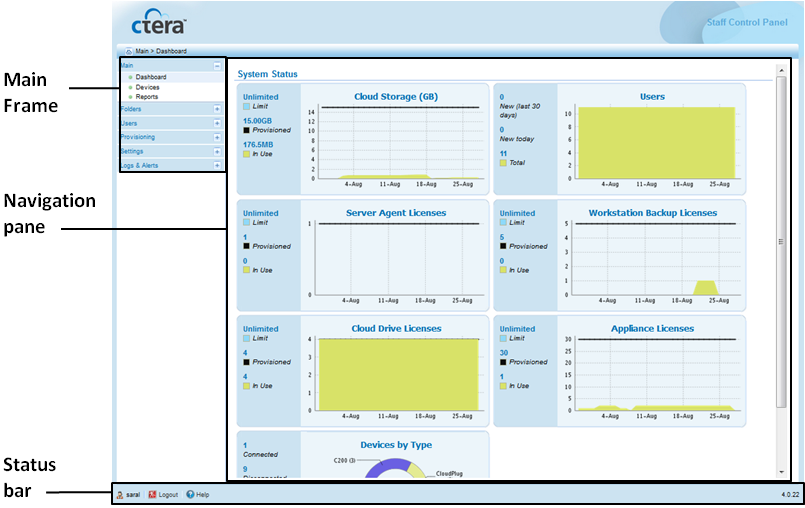Image resolution: width=805 pixels, height=508 pixels.
Task: Click the Folders section header label
Action: 131,109
